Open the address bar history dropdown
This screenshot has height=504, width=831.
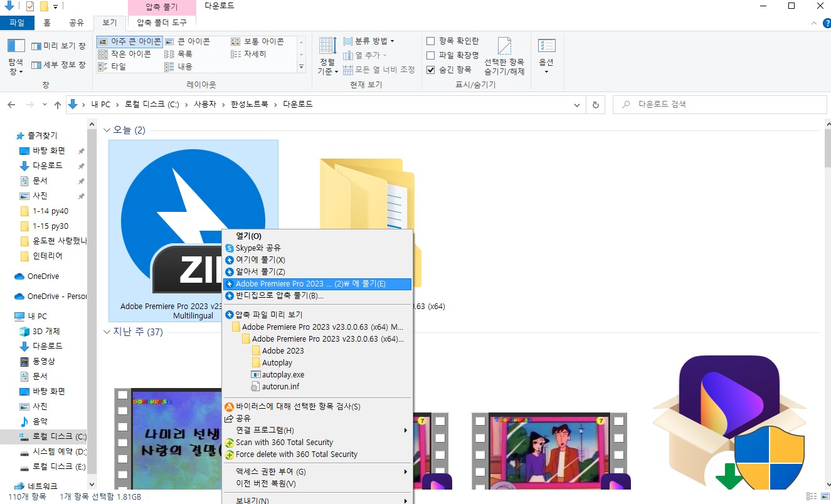tap(578, 105)
